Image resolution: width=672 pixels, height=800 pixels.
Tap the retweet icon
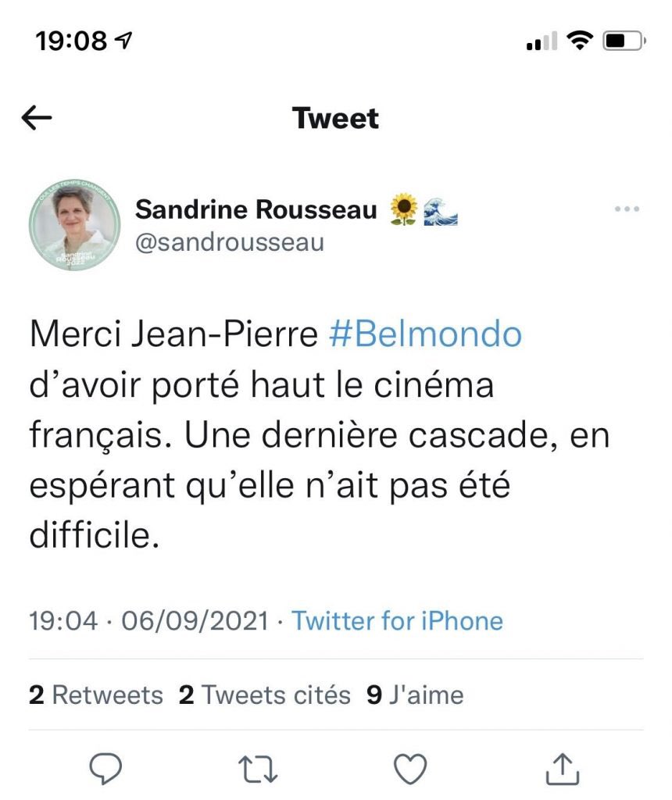(x=258, y=770)
